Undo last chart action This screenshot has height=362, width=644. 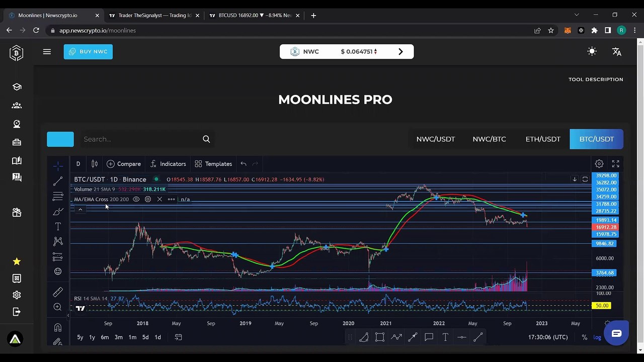tap(244, 164)
